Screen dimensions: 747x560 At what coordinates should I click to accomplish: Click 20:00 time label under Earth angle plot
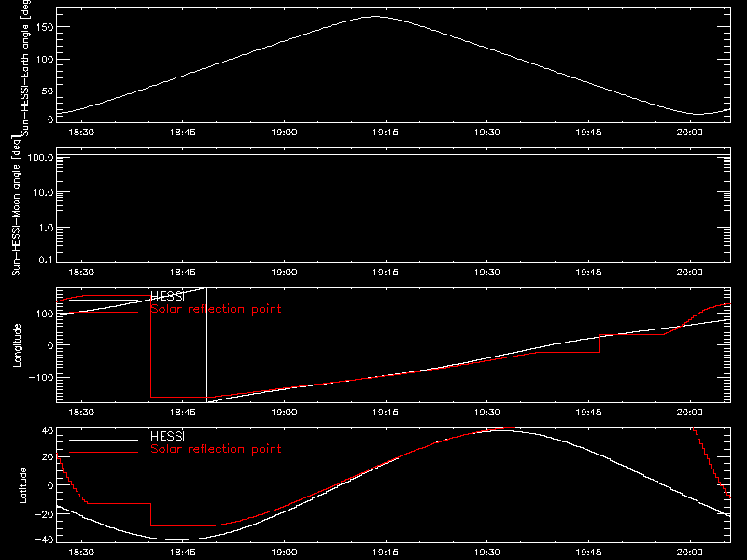point(689,132)
